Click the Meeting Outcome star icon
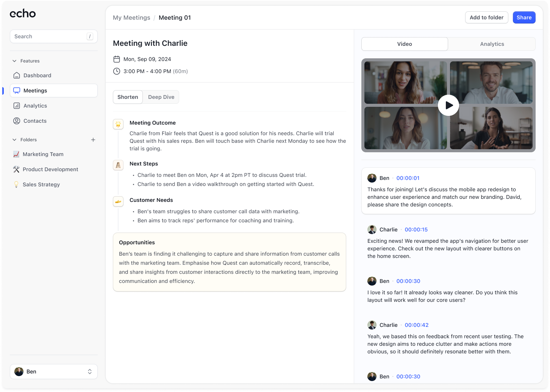Viewport: 550px width, 392px height. 118,124
